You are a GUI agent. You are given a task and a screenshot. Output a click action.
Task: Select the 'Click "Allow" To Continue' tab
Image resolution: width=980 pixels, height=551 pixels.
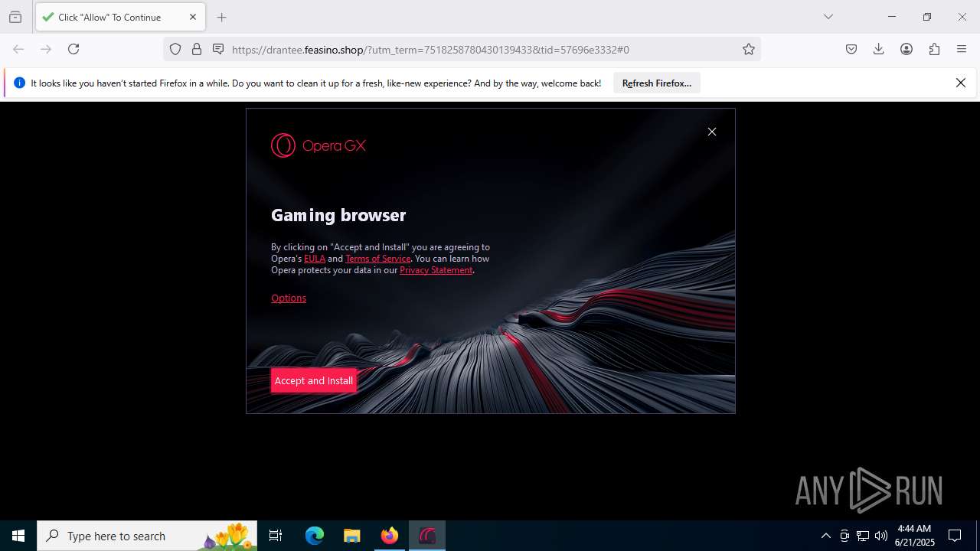point(119,17)
